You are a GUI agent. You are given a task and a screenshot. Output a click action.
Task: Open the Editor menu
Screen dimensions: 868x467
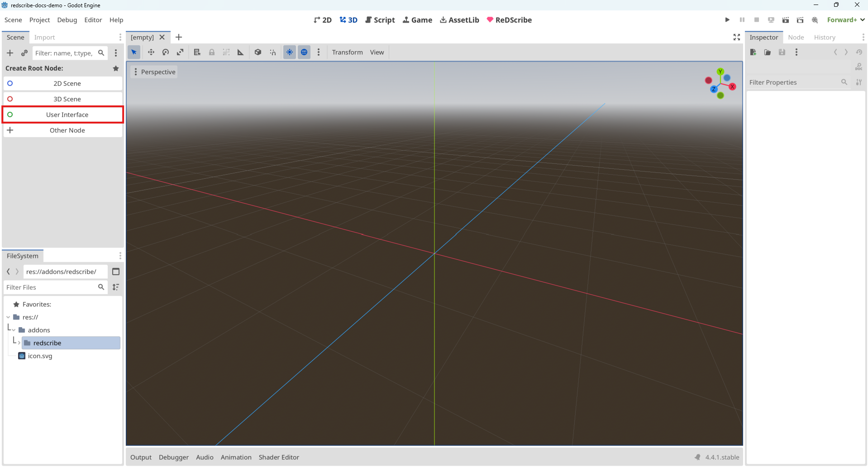point(93,20)
